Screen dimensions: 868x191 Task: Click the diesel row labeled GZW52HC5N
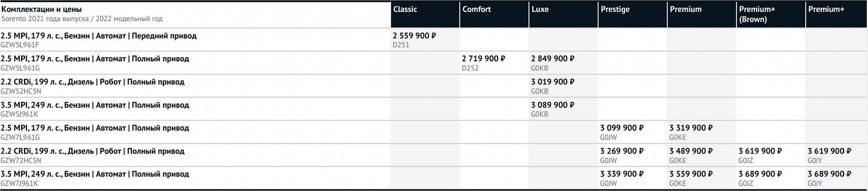92,82
